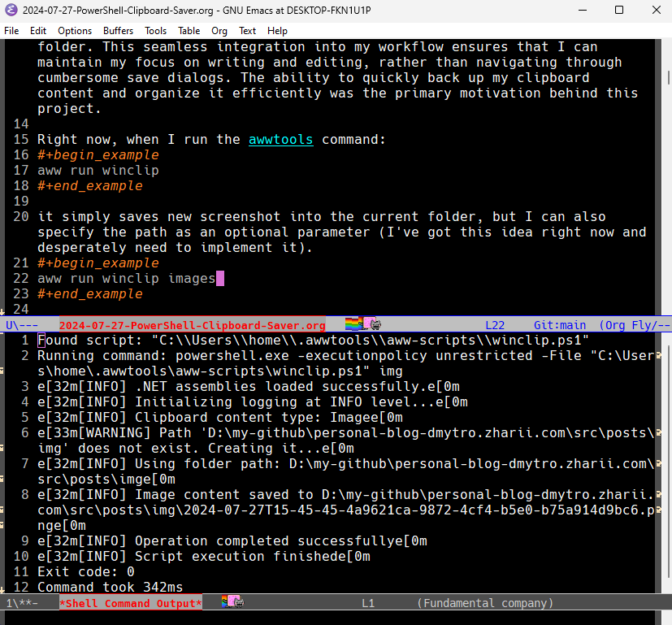Click the continuation arrow at the end of output line 6

(667, 433)
